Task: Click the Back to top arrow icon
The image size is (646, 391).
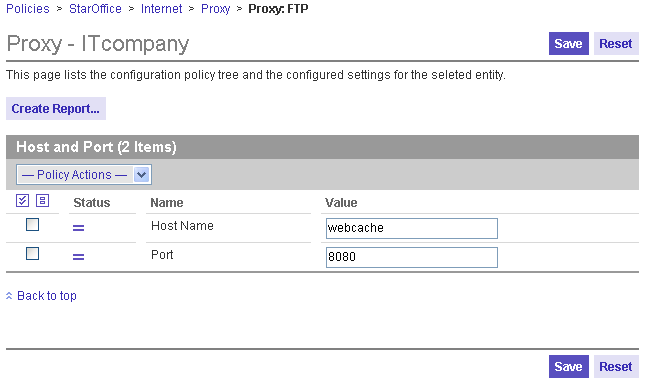Action: (x=9, y=296)
